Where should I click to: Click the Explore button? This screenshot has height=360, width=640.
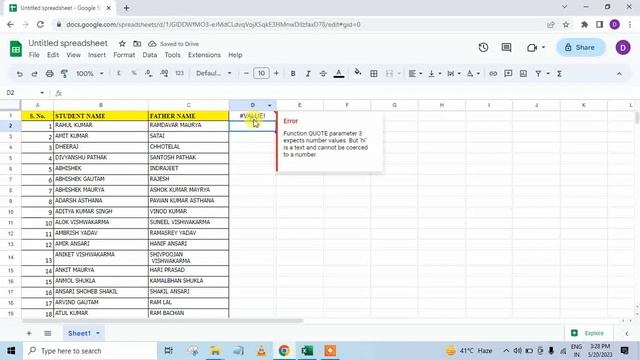pyautogui.click(x=589, y=333)
